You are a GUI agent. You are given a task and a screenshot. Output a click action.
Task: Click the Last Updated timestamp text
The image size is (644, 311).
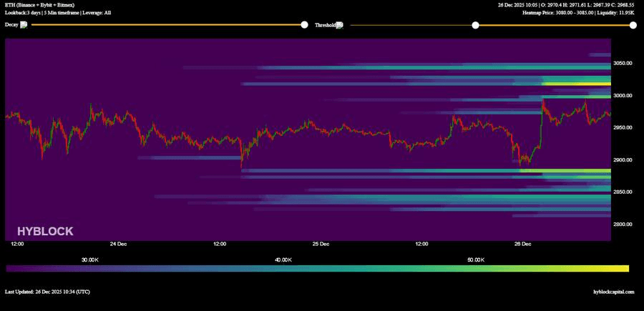47,292
